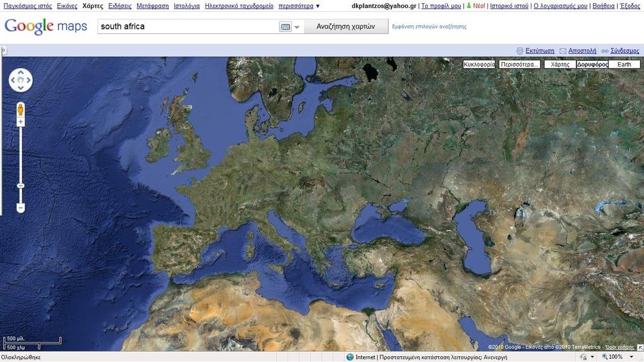644x362 pixels.
Task: Click the printer icon beside Εκτύπωση
Action: coord(519,51)
